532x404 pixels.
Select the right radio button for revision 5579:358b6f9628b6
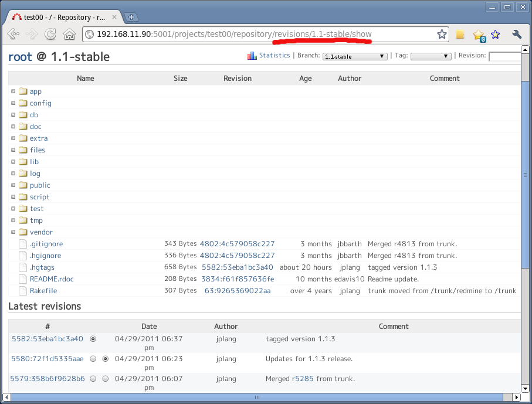[x=106, y=379]
